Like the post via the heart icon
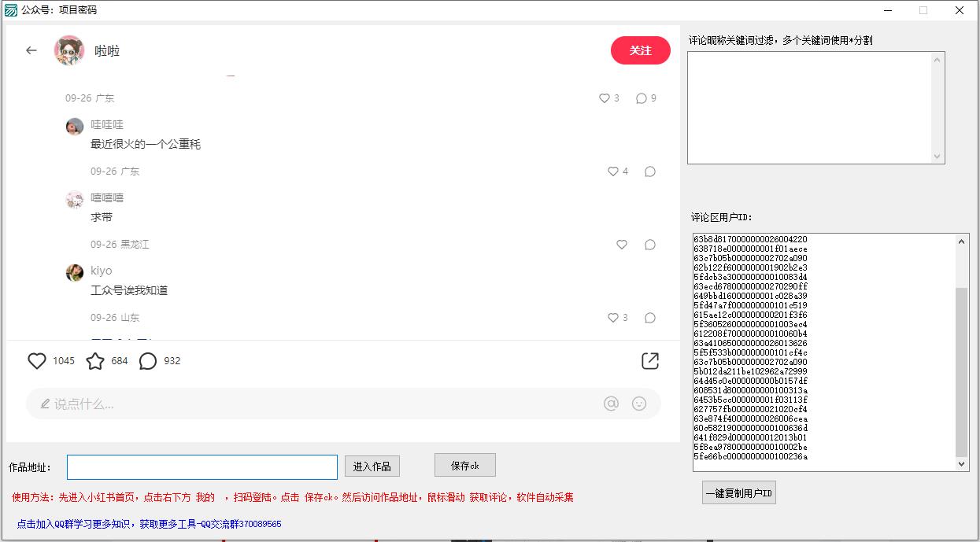The width and height of the screenshot is (980, 542). point(37,360)
